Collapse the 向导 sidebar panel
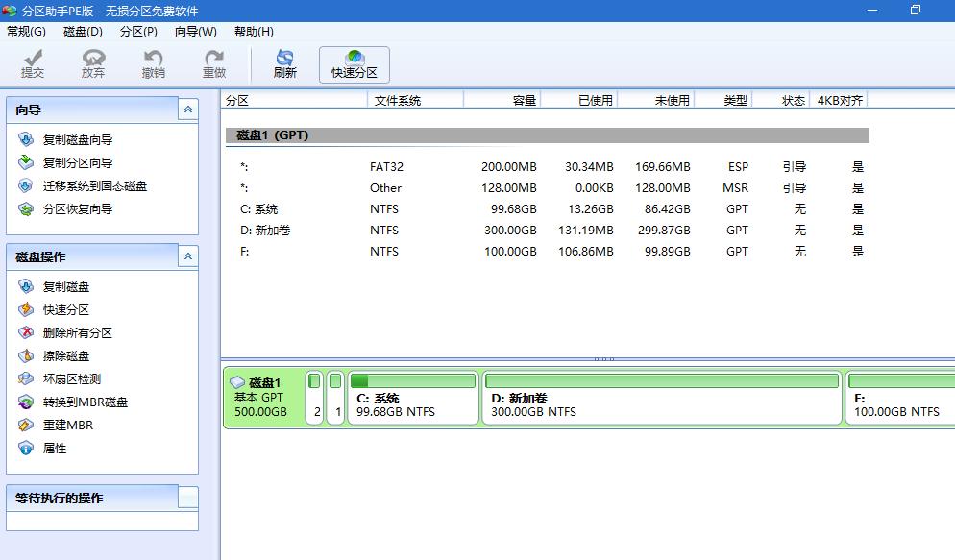Screen dimensions: 955x560 point(188,109)
